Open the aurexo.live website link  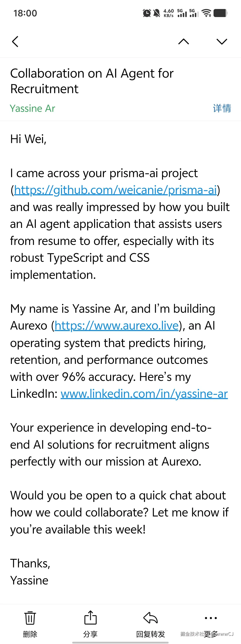coord(116,326)
